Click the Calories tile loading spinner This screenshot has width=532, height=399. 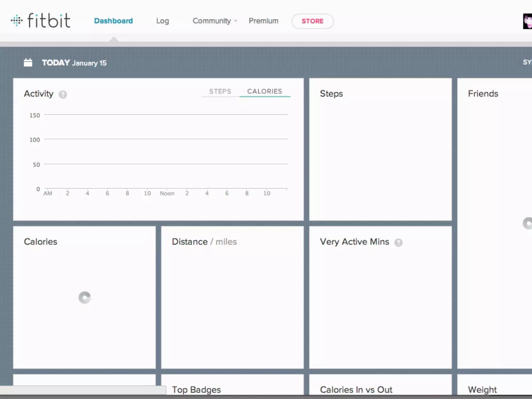[x=85, y=298]
